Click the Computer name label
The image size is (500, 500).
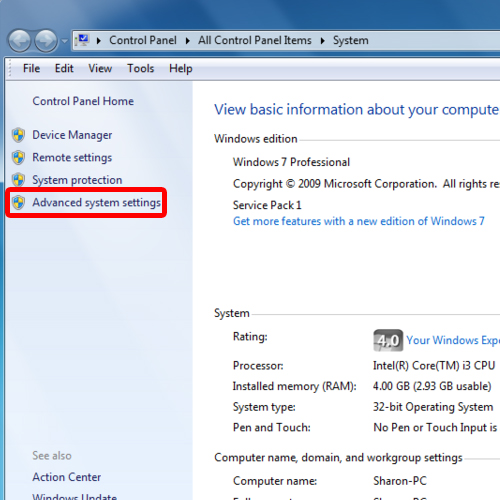[x=275, y=481]
